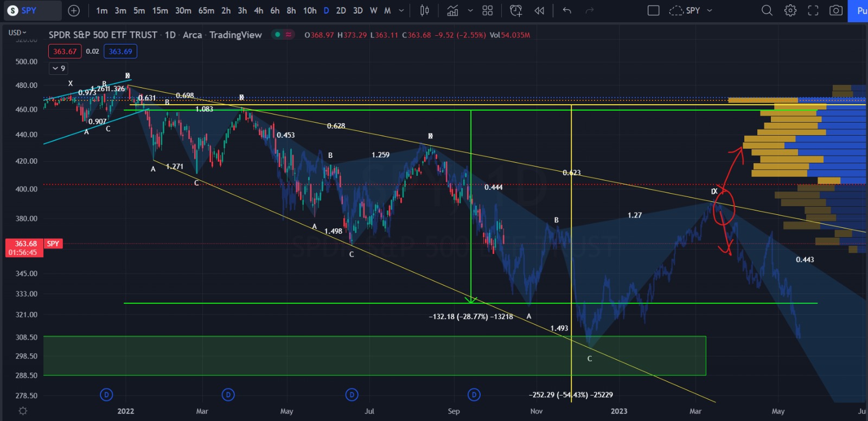Pick the 2D timeframe
Image resolution: width=868 pixels, height=421 pixels.
pyautogui.click(x=341, y=10)
